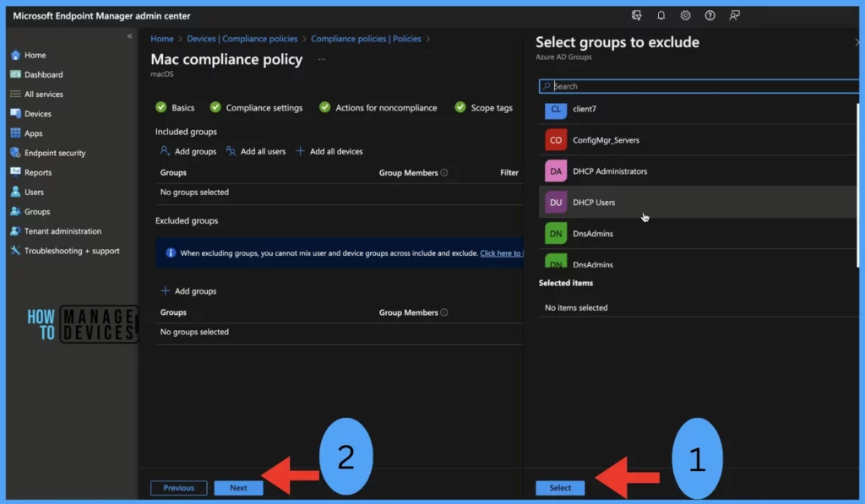The image size is (865, 504).
Task: Select the DHCP Administrators group
Action: (697, 171)
